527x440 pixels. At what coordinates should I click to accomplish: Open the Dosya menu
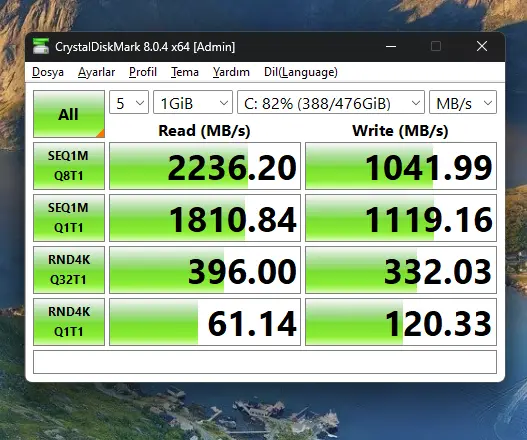tap(48, 72)
